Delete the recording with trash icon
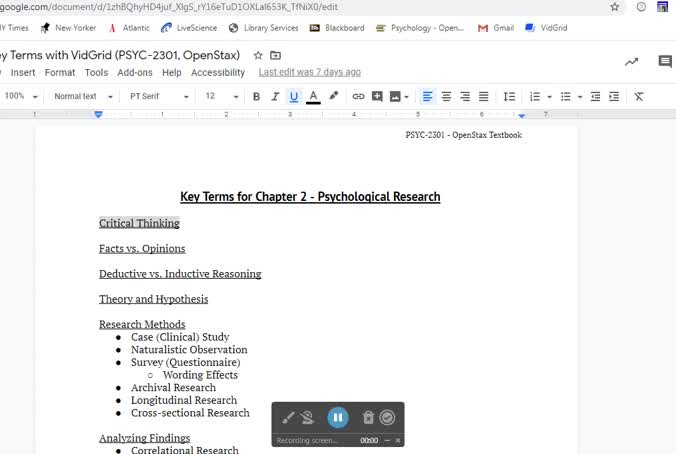676x454 pixels. click(x=368, y=417)
